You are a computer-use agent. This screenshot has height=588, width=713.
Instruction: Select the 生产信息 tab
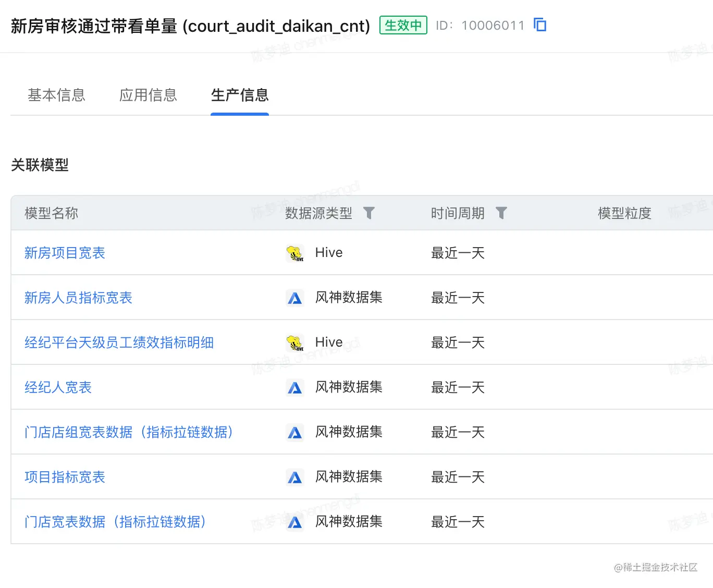click(240, 95)
